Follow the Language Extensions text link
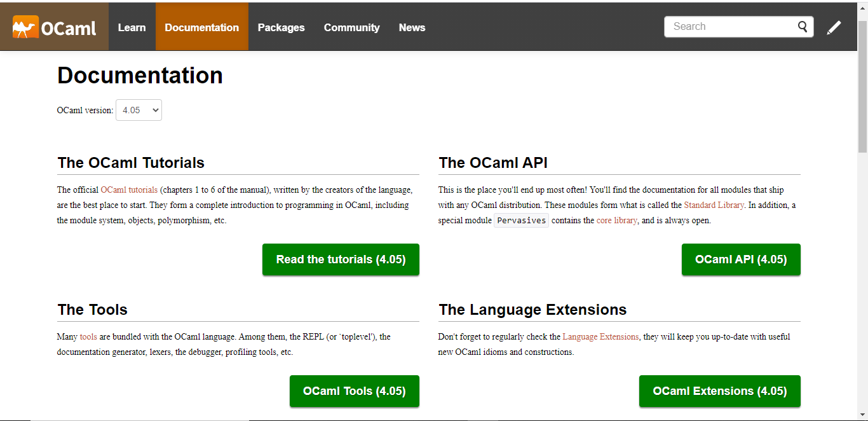 pos(600,336)
